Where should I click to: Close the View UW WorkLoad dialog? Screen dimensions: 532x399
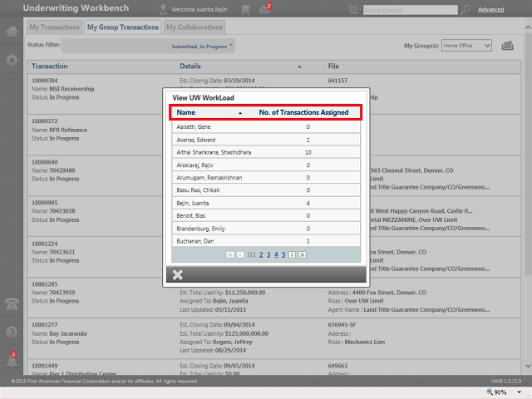(177, 274)
